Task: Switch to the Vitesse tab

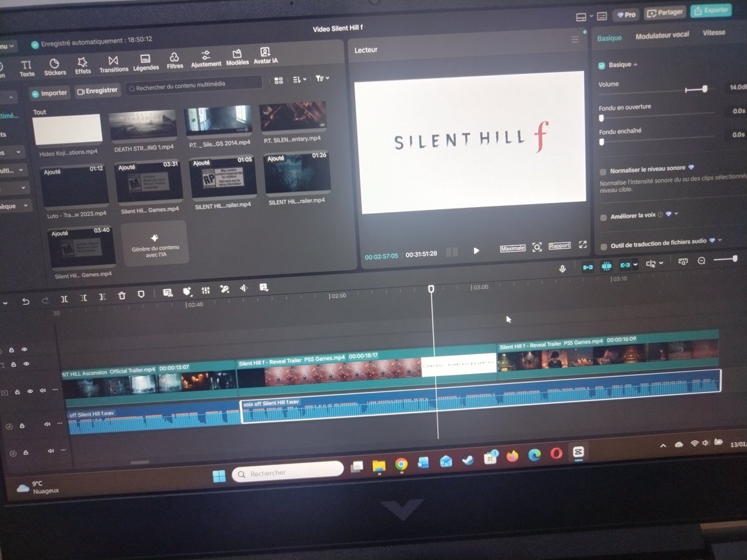Action: coord(713,33)
